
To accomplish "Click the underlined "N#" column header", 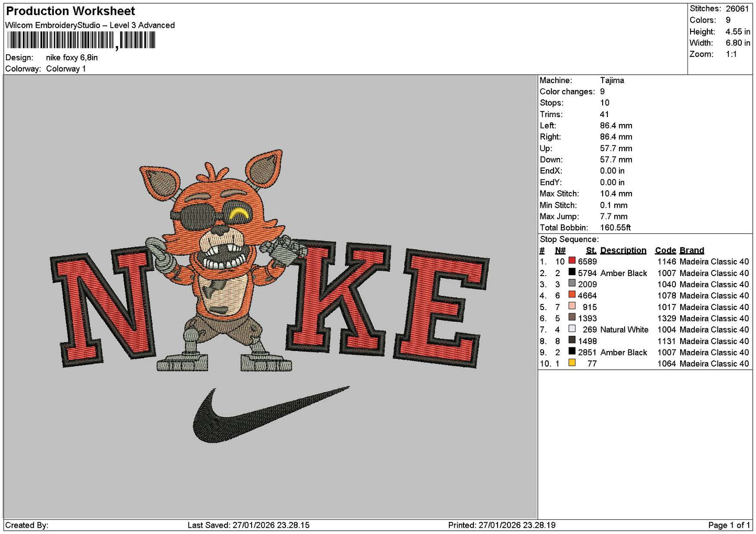I will (x=560, y=250).
